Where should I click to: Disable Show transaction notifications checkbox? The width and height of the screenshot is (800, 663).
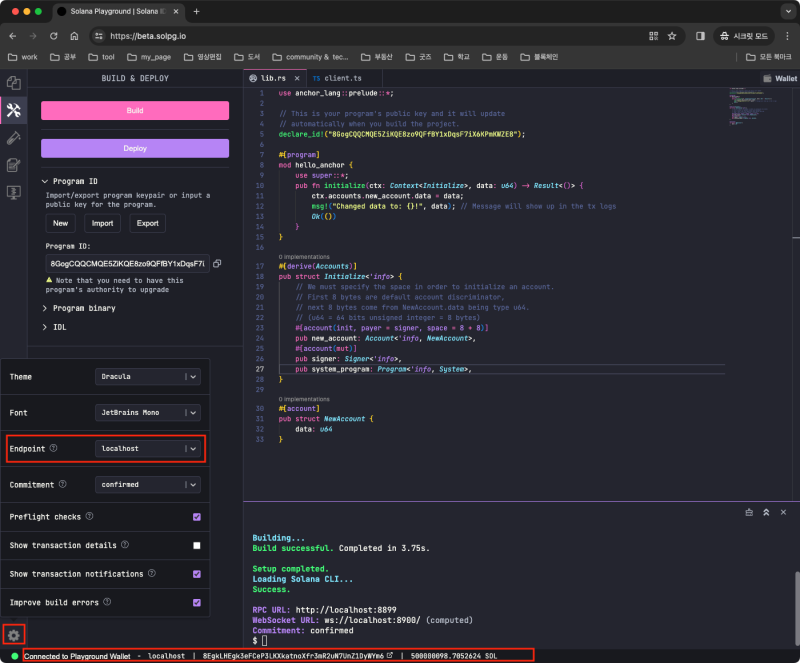click(197, 574)
